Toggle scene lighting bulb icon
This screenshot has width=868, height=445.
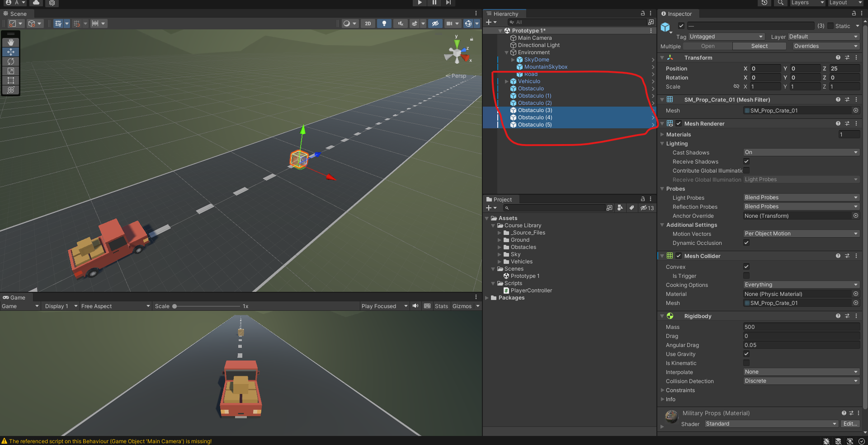coord(384,23)
